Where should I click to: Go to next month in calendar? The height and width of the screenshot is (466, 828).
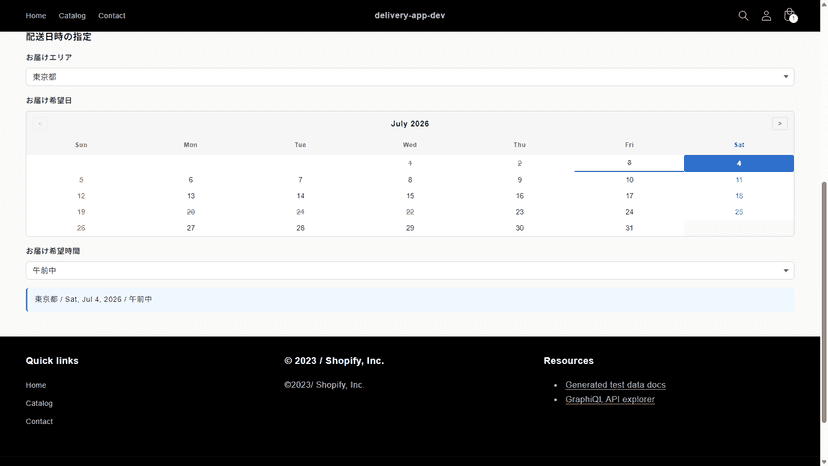pyautogui.click(x=779, y=124)
